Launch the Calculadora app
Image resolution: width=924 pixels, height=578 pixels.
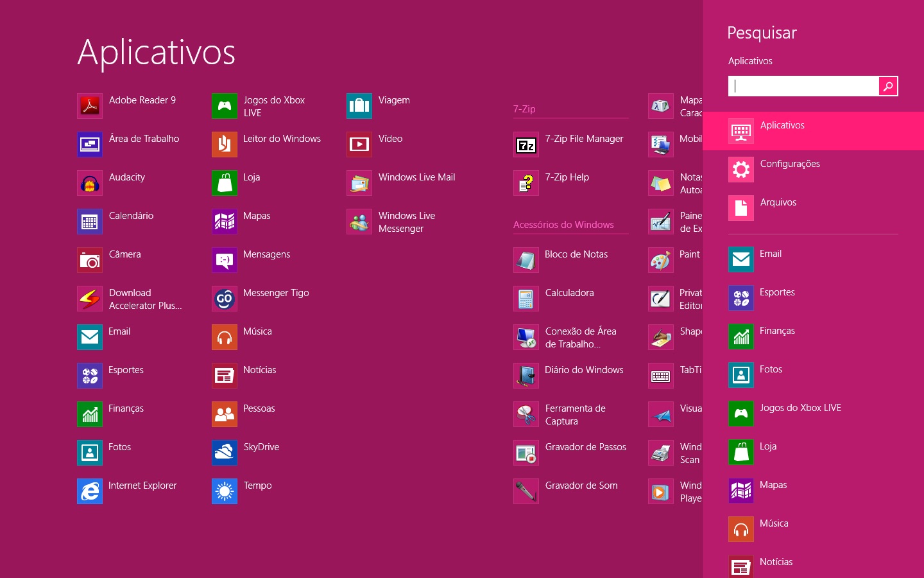[x=526, y=299]
